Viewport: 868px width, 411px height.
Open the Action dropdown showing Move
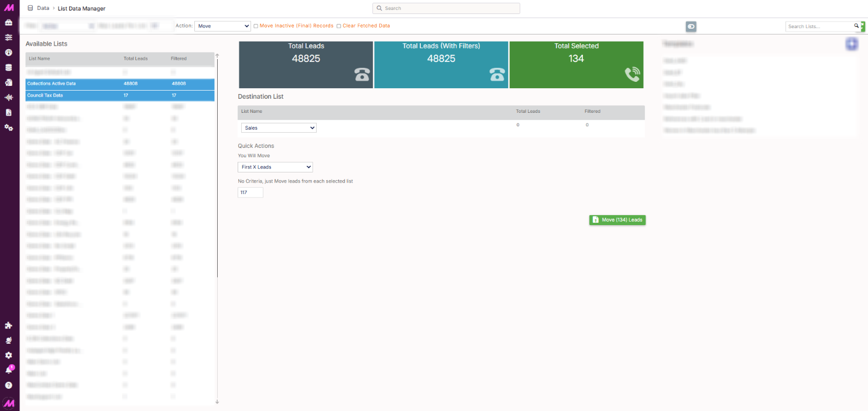tap(222, 26)
